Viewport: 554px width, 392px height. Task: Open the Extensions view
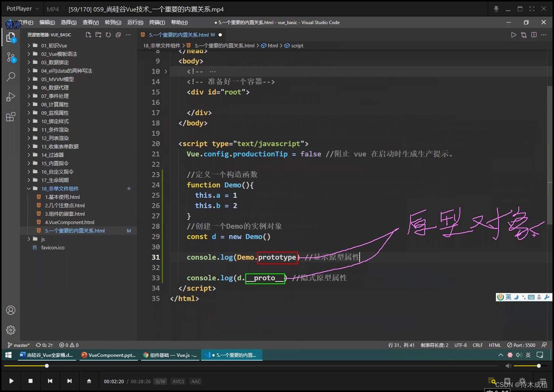(11, 117)
